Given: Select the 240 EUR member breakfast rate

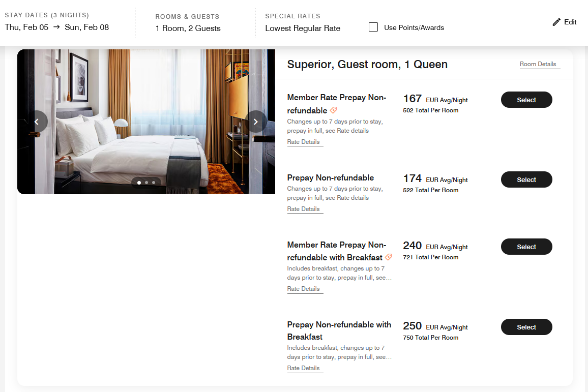Looking at the screenshot, I should pyautogui.click(x=526, y=247).
